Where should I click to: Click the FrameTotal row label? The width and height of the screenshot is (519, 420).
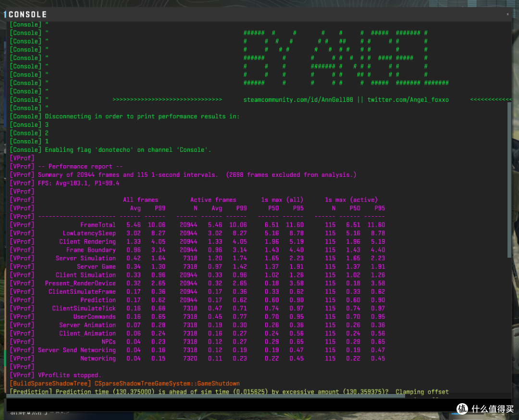98,225
